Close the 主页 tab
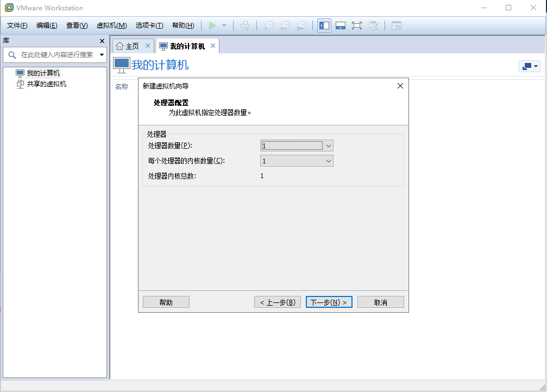This screenshot has height=392, width=547. pos(148,46)
